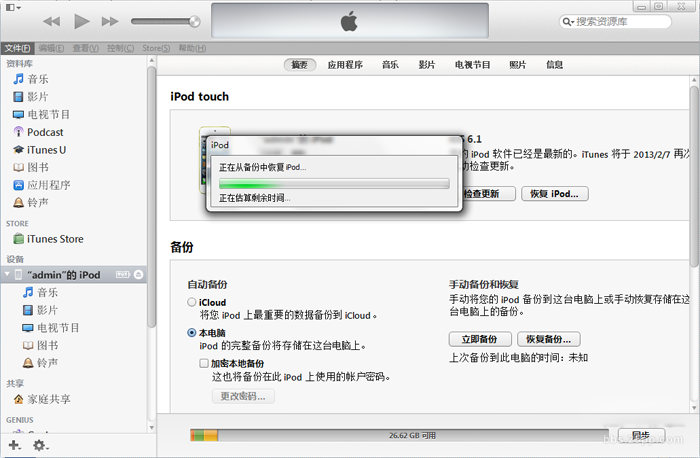Open the window menu icon at top-left

click(13, 7)
